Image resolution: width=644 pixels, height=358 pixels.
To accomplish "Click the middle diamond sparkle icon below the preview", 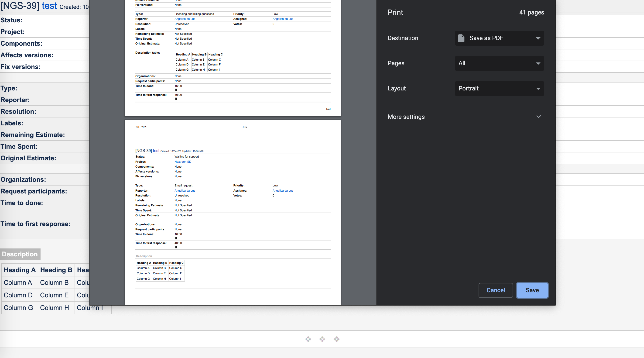I will (x=322, y=339).
